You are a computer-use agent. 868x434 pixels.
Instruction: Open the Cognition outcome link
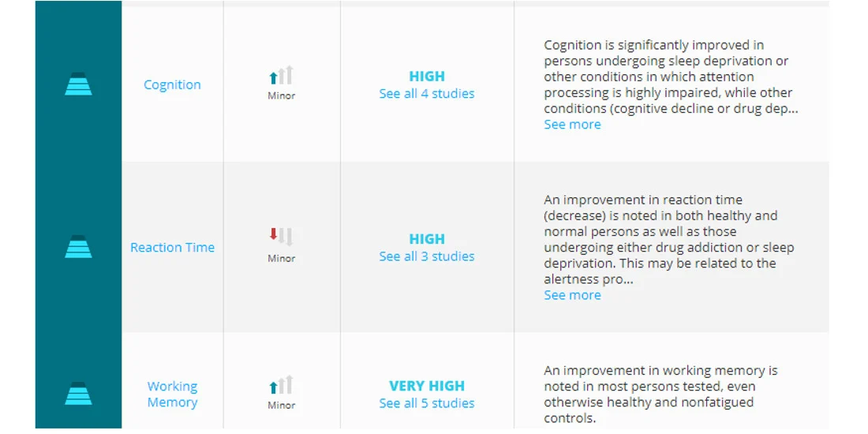(172, 84)
